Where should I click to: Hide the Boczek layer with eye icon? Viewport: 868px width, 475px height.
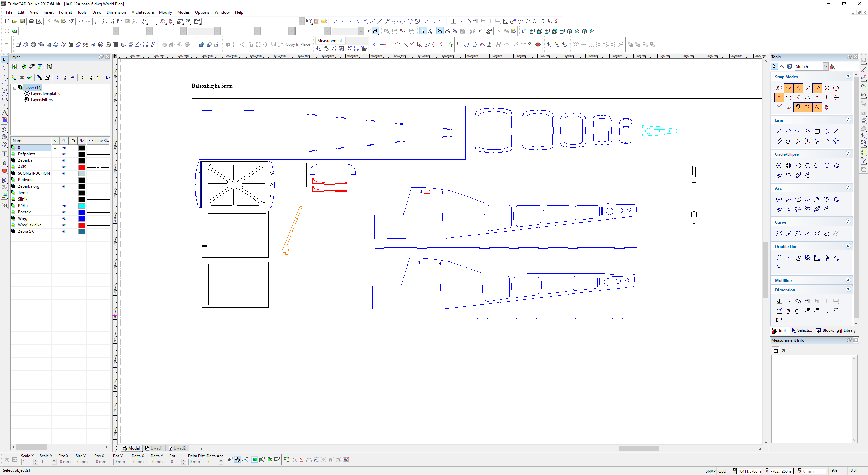[x=64, y=212]
